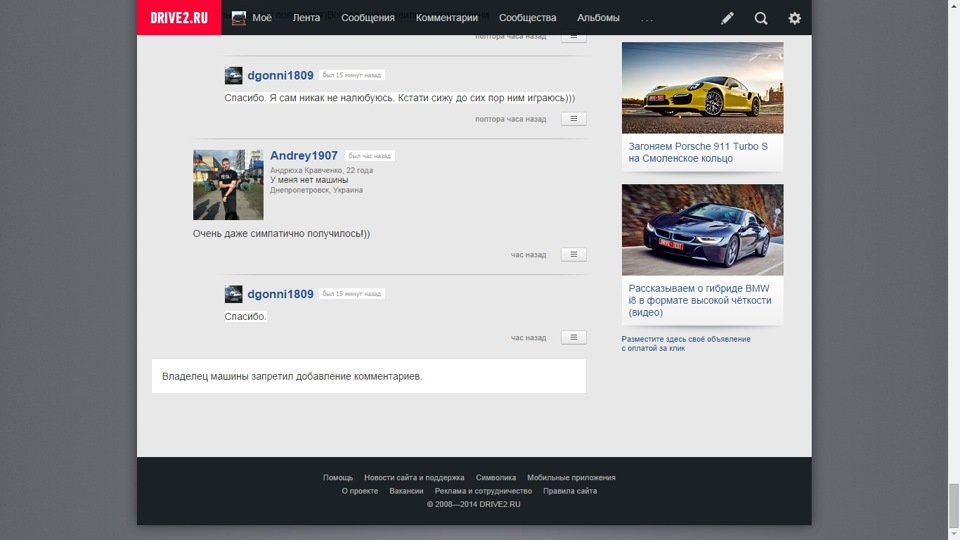The width and height of the screenshot is (960, 540).
Task: Open comment menu under 'Очень даже симпатично'
Action: [x=574, y=255]
